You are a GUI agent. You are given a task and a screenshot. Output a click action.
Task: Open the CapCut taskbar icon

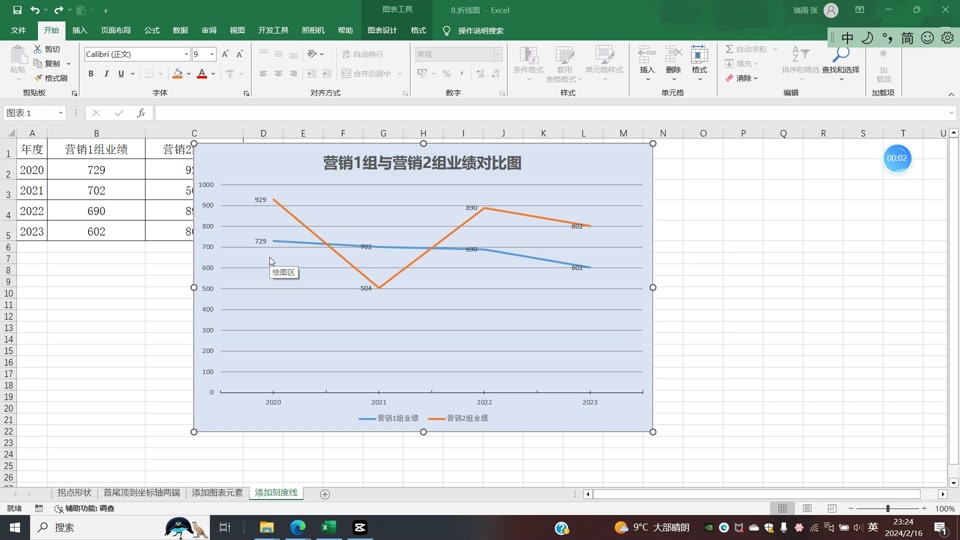(360, 527)
